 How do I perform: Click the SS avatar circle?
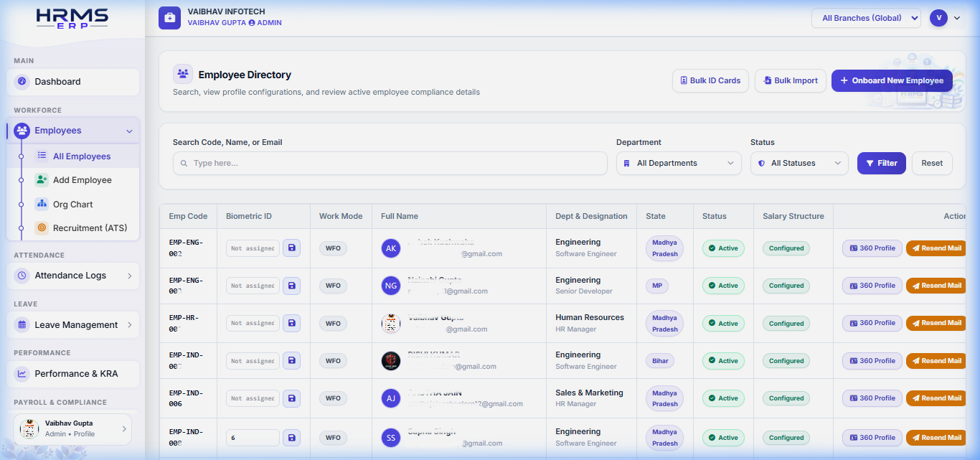point(391,438)
